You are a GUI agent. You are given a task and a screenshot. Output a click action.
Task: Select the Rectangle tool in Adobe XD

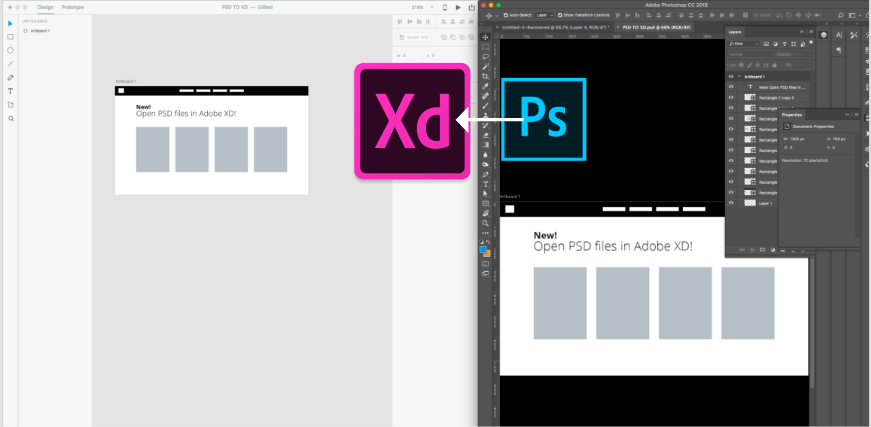[10, 37]
